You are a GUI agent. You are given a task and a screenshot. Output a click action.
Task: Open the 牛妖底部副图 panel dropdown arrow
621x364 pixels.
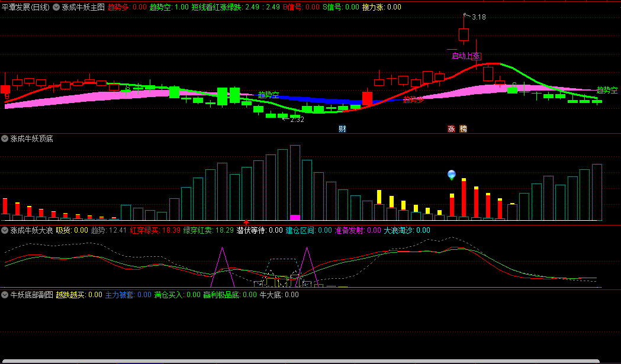click(5, 295)
